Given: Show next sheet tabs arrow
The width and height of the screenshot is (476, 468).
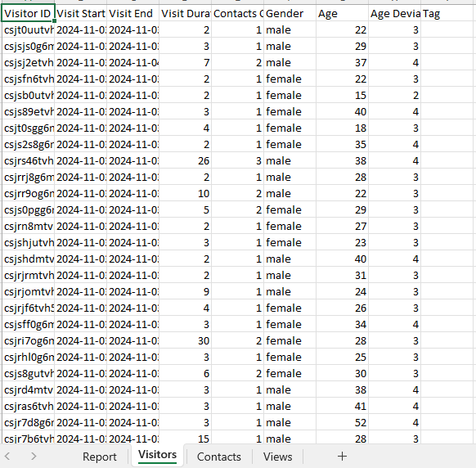Looking at the screenshot, I should click(x=34, y=457).
